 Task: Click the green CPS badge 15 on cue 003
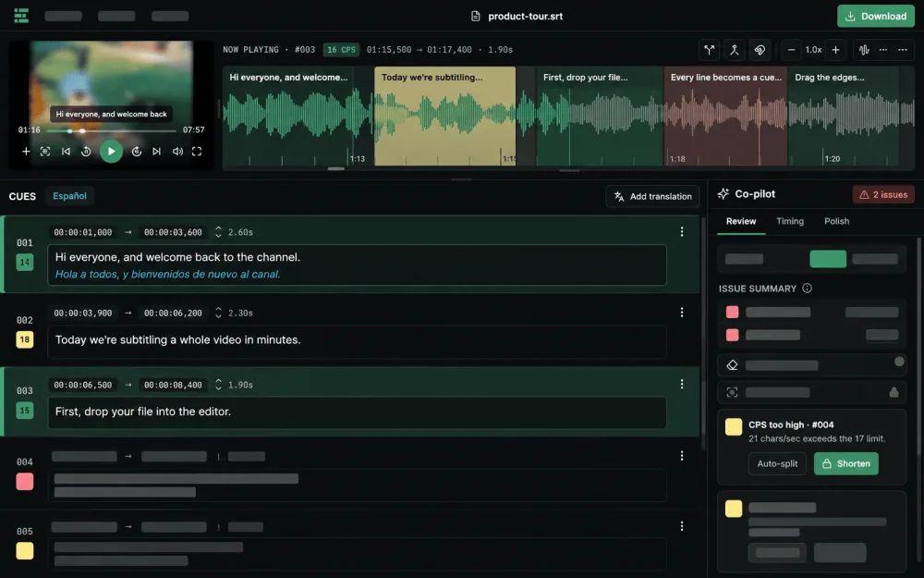click(x=24, y=411)
